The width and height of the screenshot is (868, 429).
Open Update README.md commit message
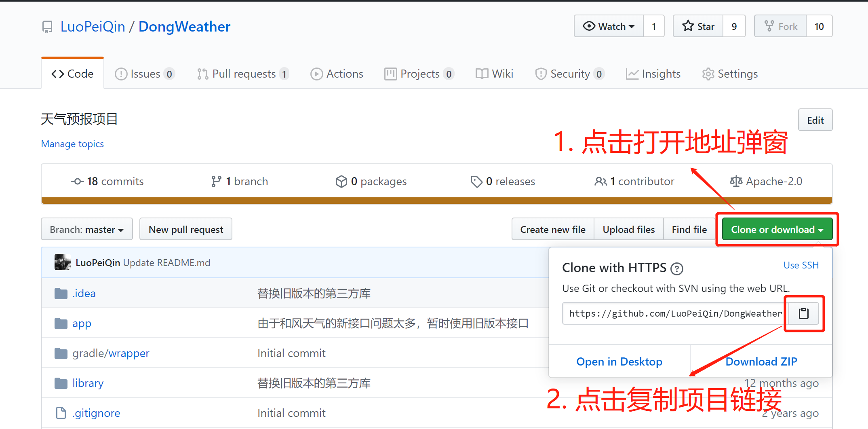(166, 263)
